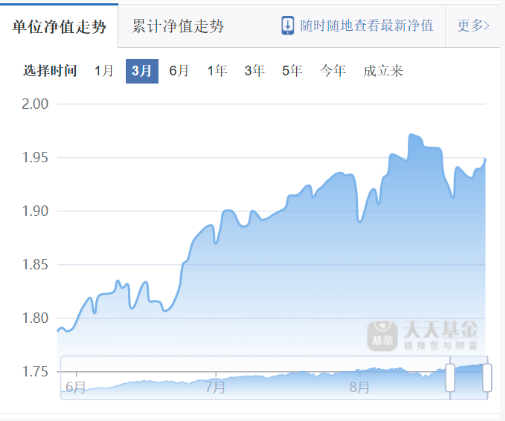Click right handle of range slider

point(487,378)
